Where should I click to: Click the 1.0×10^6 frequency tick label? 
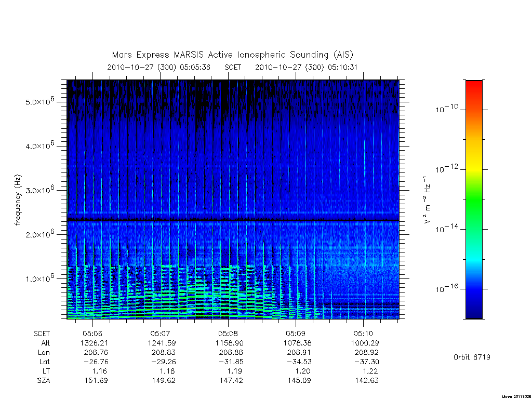tap(39, 278)
